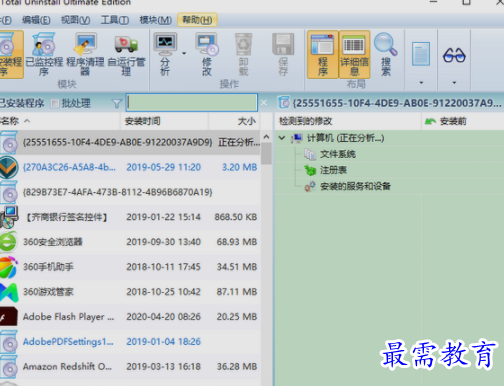Click the 分析 toolbar button
Viewport: 504px width, 386px height.
click(x=165, y=55)
